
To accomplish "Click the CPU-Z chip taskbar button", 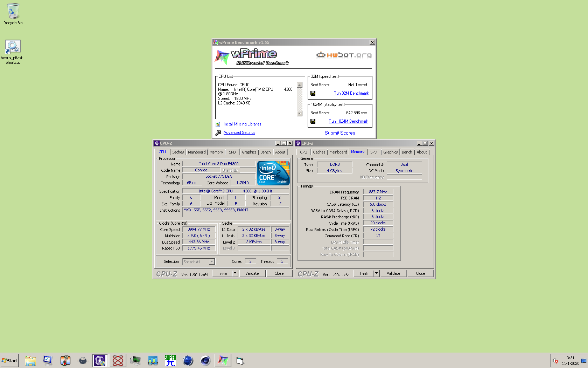I will [100, 361].
